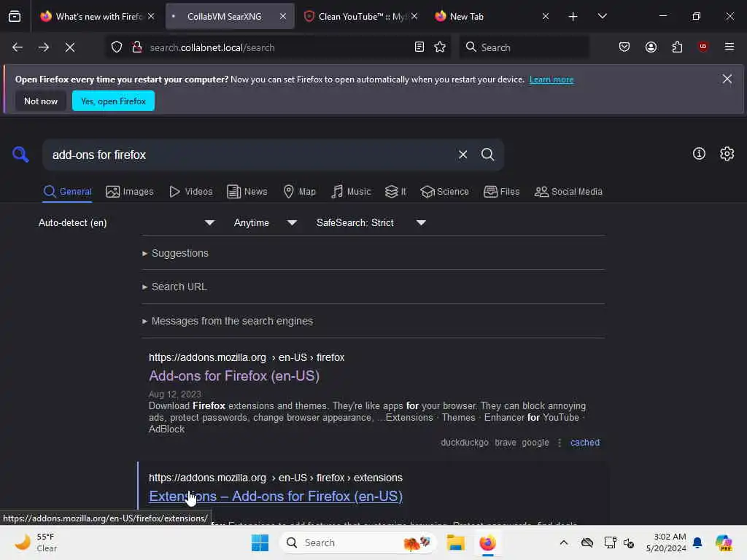Open a new tab with plus button
The image size is (747, 560).
pos(573,17)
